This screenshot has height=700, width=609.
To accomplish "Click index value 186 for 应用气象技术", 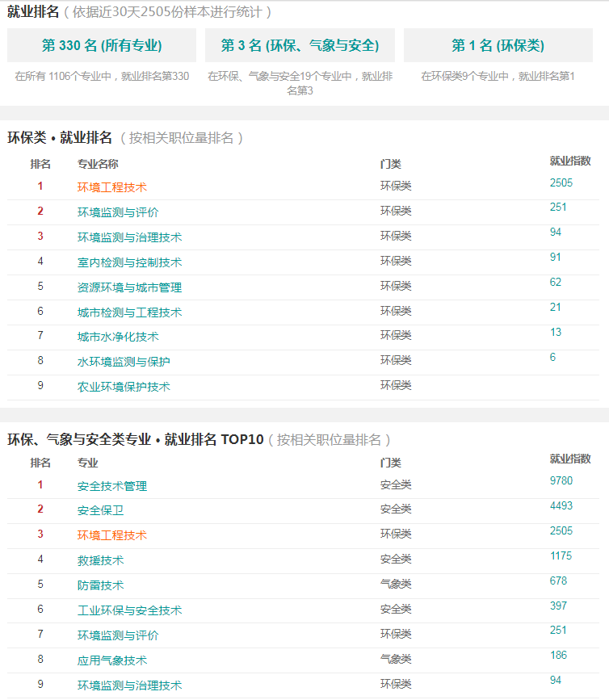I will click(x=558, y=656).
